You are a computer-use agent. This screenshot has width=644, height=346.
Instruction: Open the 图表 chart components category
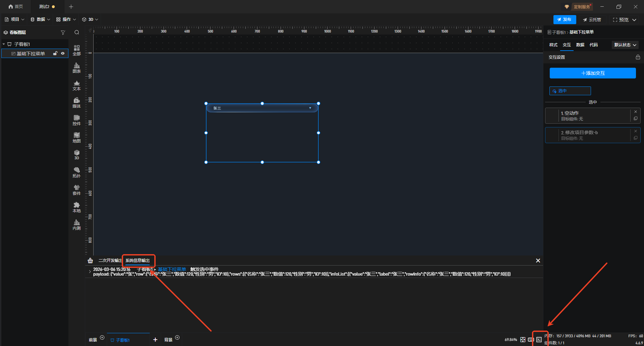coord(76,68)
